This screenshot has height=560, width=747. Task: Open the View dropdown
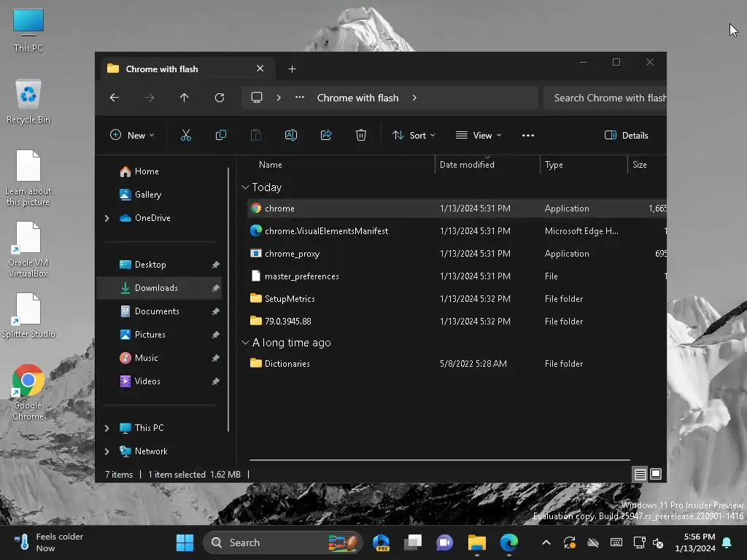click(479, 135)
